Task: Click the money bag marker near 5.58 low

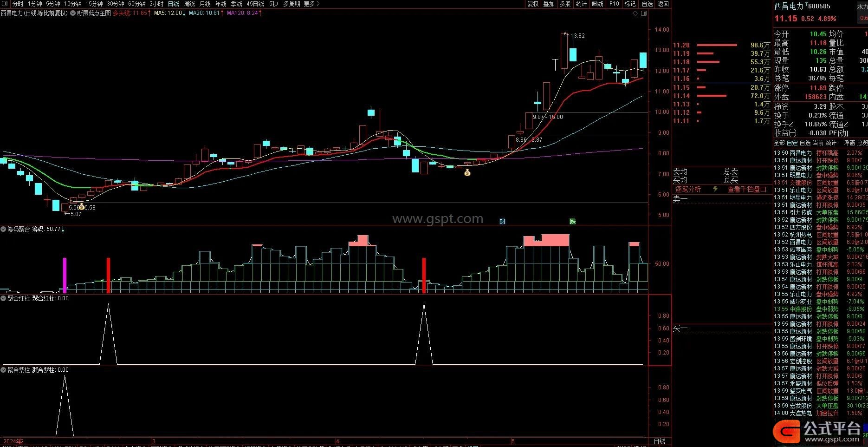Action: tap(82, 206)
